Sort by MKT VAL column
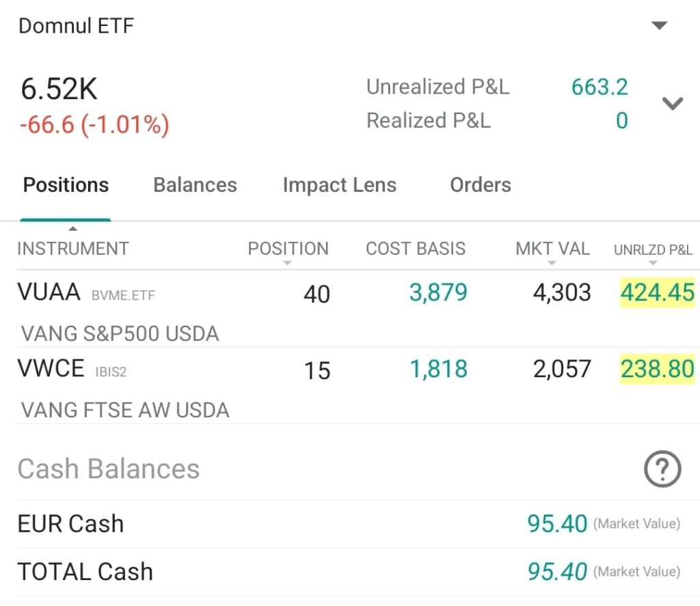Screen dimensions: 700x606 (552, 249)
